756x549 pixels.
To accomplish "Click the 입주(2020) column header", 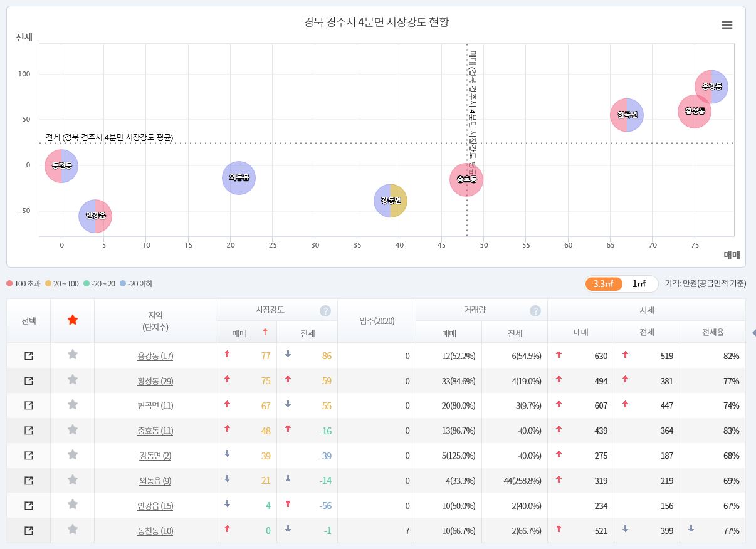I will click(x=377, y=321).
